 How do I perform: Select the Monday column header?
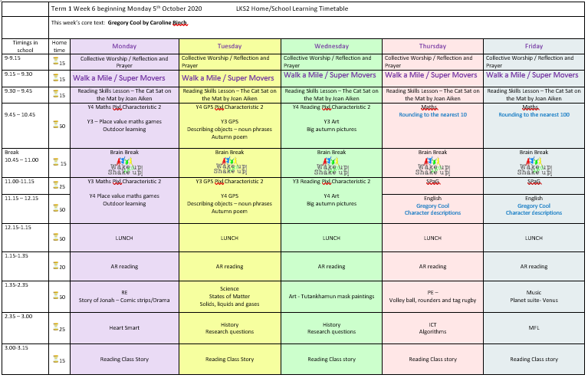[124, 46]
